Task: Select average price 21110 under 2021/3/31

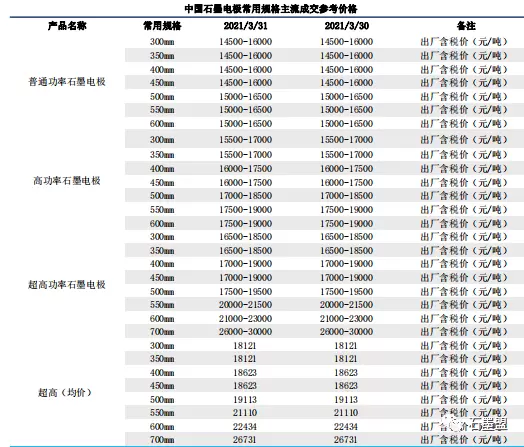Action: [x=245, y=413]
